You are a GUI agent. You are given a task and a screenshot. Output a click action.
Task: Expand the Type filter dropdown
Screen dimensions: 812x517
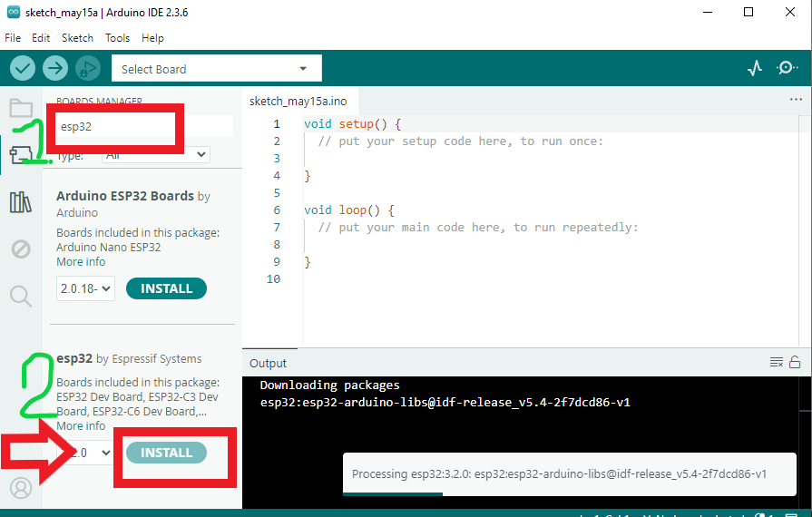(x=156, y=155)
